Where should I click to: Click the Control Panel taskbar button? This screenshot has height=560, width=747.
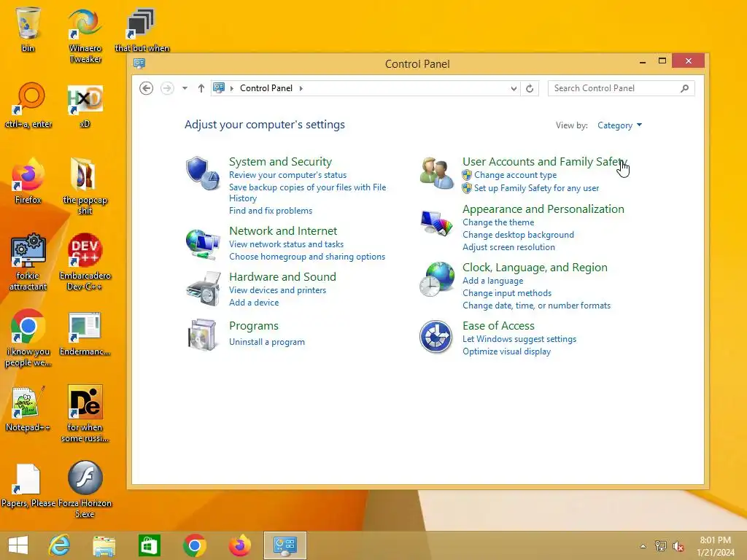pos(285,545)
